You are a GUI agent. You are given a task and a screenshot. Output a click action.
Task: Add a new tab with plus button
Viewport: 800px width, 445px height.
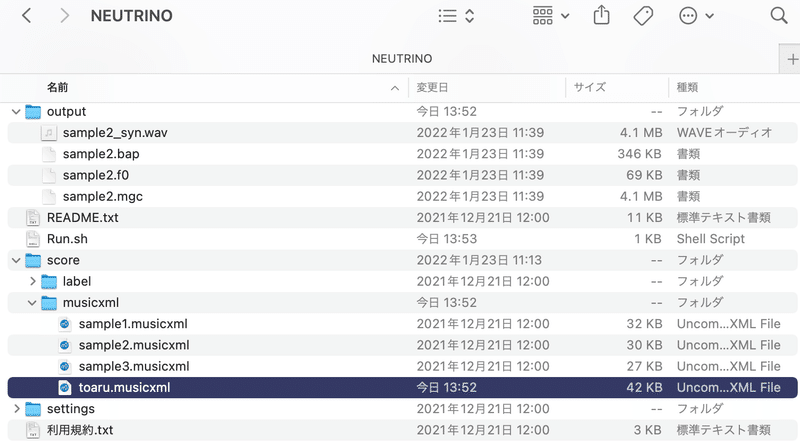[791, 59]
